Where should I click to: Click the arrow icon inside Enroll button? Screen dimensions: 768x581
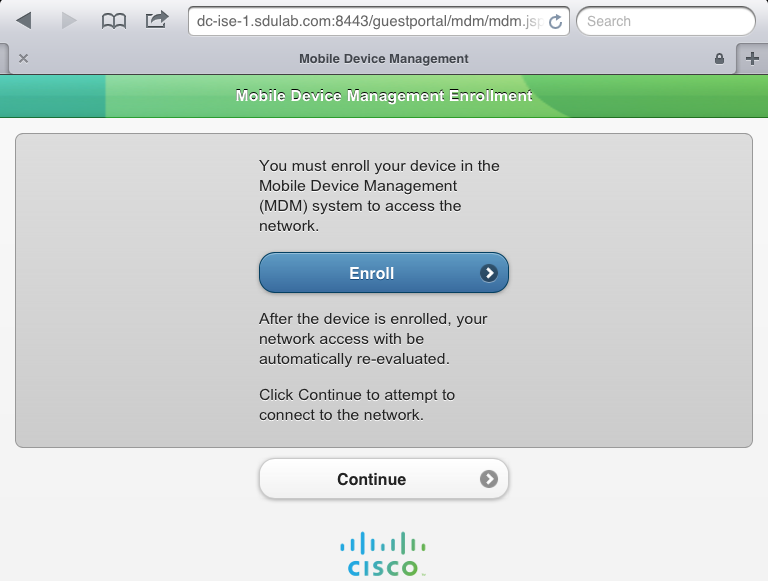coord(489,273)
